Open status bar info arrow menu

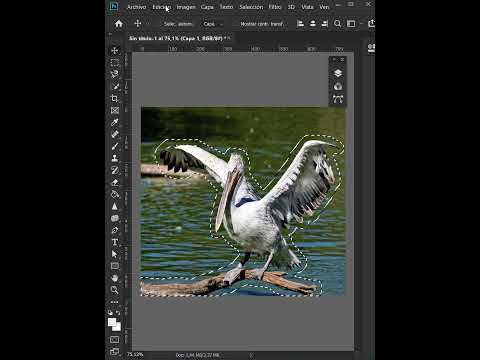252,355
